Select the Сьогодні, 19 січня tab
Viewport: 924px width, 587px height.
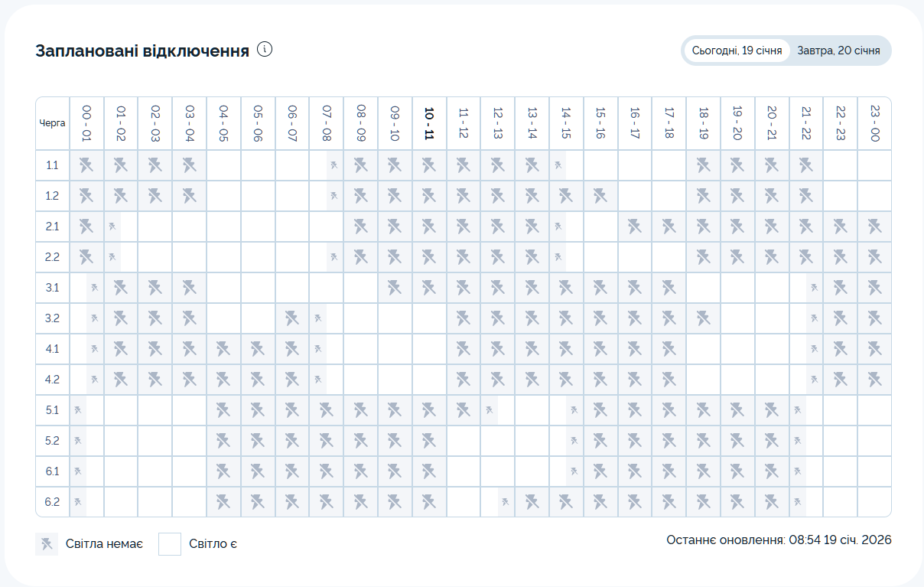click(x=737, y=51)
